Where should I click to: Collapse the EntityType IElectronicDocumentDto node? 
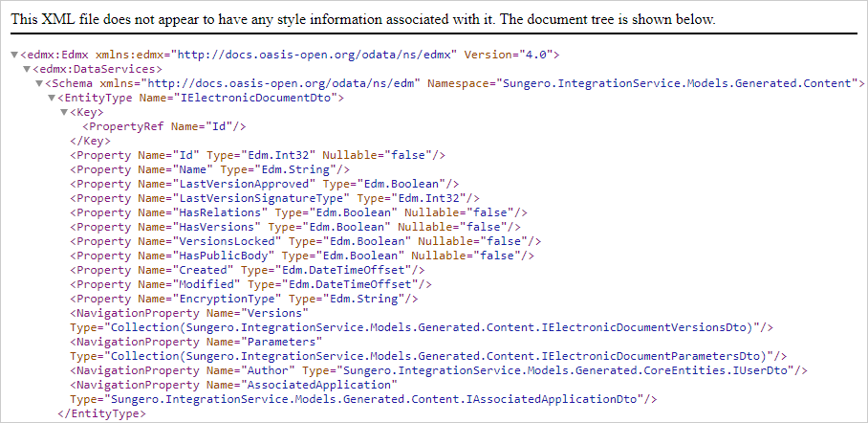(x=53, y=99)
